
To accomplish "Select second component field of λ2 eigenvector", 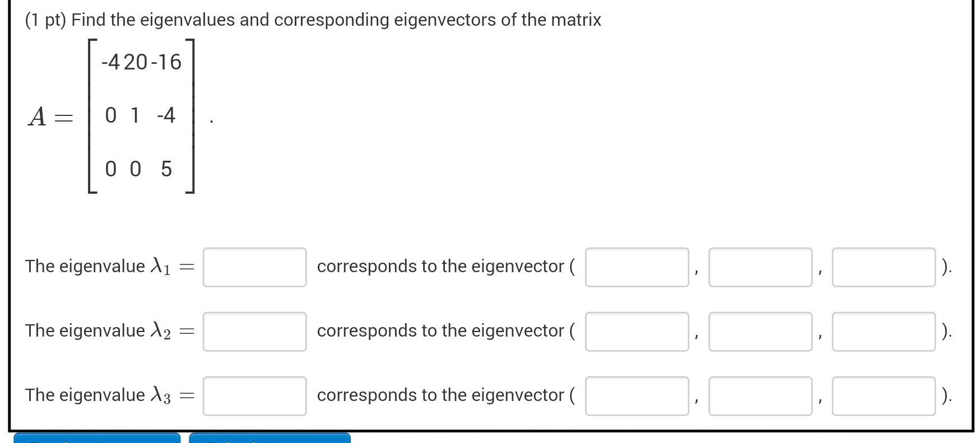I will coord(760,332).
